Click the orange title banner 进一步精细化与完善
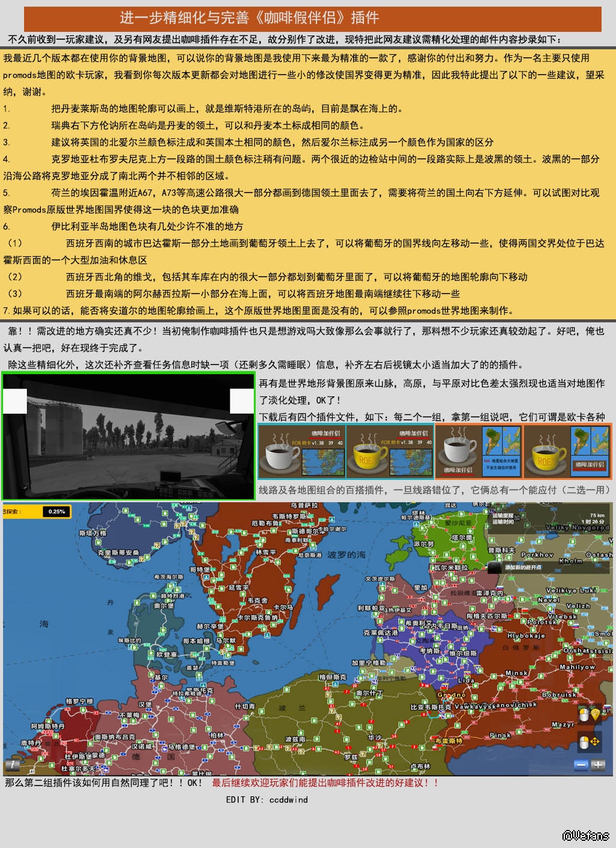 (313, 19)
